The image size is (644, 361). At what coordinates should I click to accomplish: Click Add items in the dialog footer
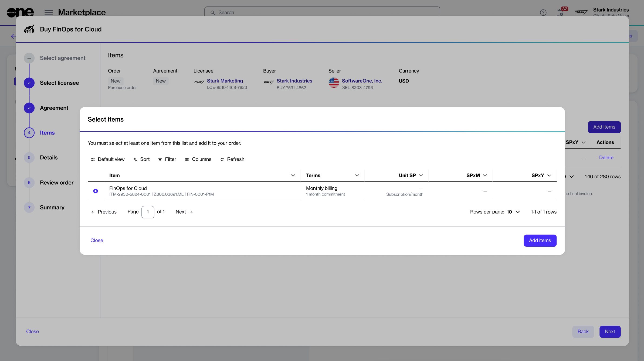[540, 240]
